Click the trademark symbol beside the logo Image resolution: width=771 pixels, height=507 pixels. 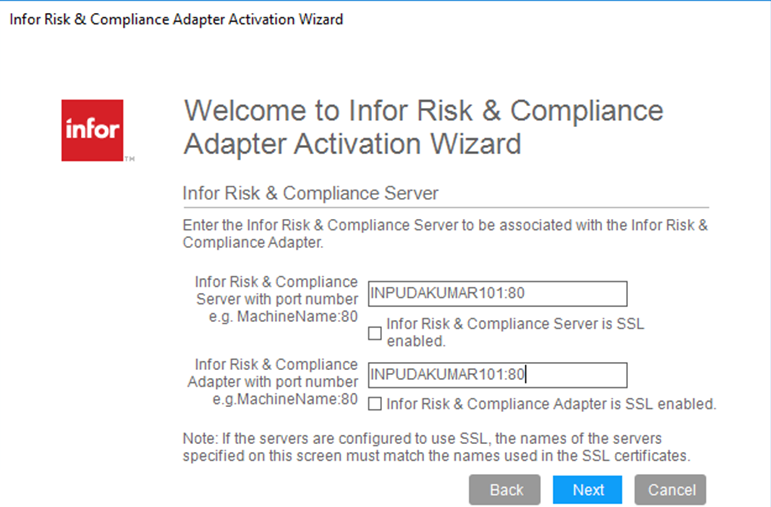(130, 158)
